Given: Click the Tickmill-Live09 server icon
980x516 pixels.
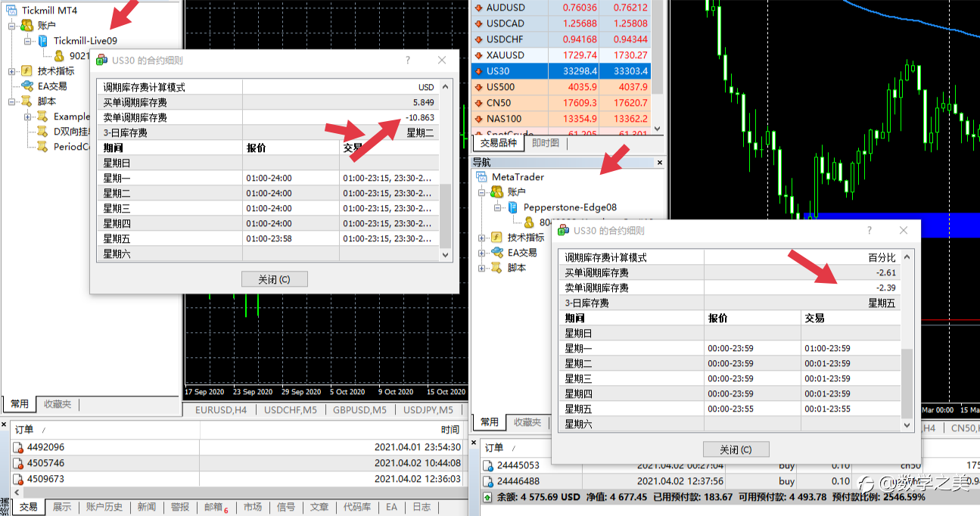Looking at the screenshot, I should (x=43, y=41).
